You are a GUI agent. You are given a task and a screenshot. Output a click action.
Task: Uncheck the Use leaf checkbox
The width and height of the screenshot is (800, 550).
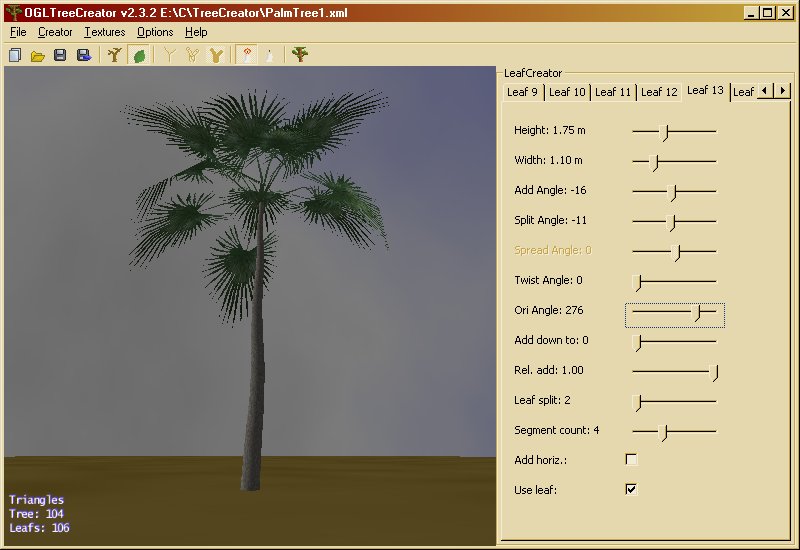[x=631, y=489]
